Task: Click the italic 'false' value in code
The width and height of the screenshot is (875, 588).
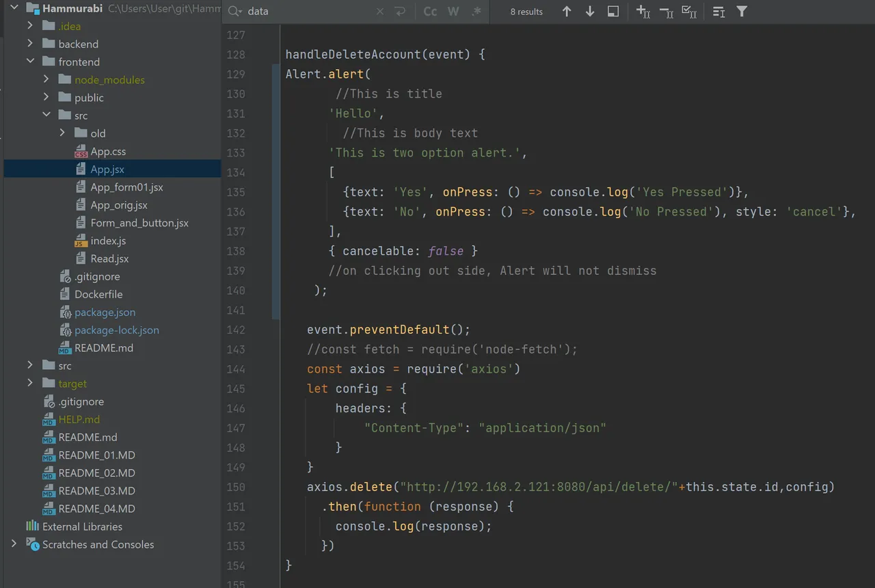Action: (446, 251)
